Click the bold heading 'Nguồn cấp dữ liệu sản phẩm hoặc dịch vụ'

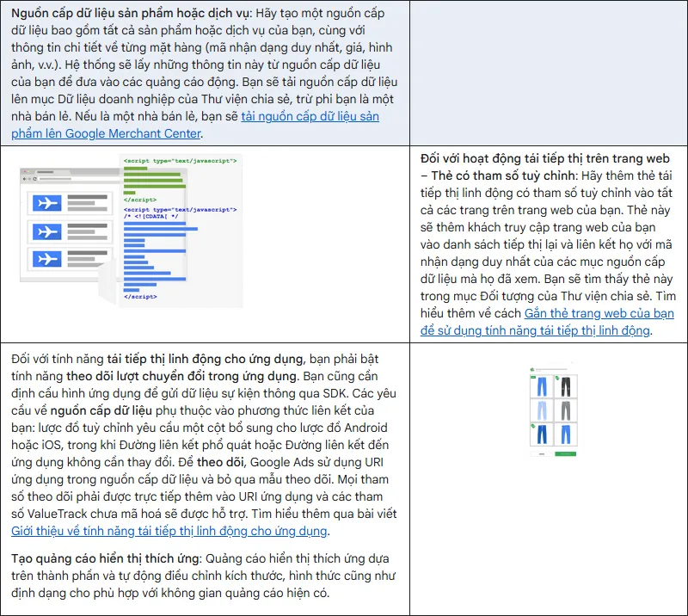coord(132,13)
